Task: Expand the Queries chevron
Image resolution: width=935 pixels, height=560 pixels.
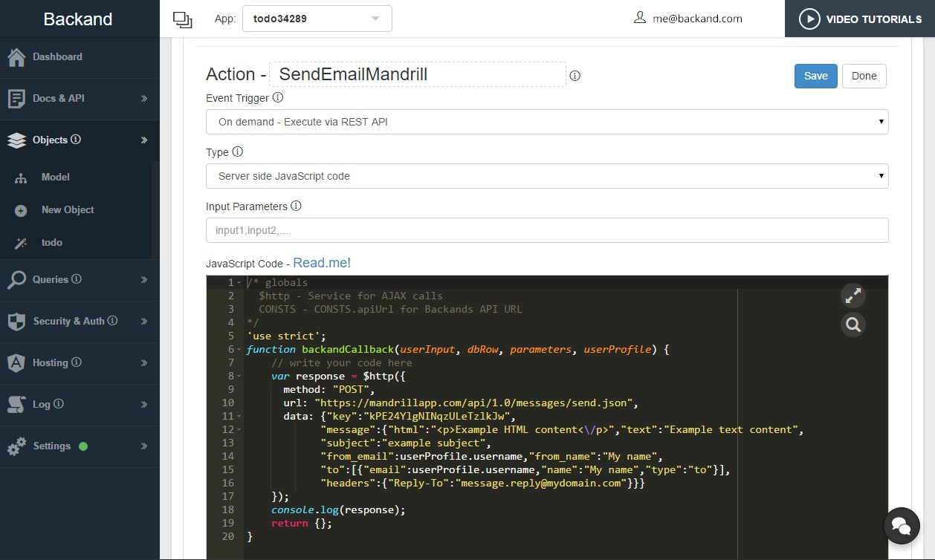Action: [x=144, y=280]
